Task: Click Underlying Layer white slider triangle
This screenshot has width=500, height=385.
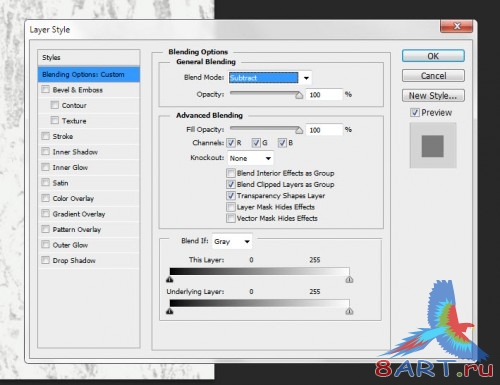Action: pyautogui.click(x=349, y=311)
